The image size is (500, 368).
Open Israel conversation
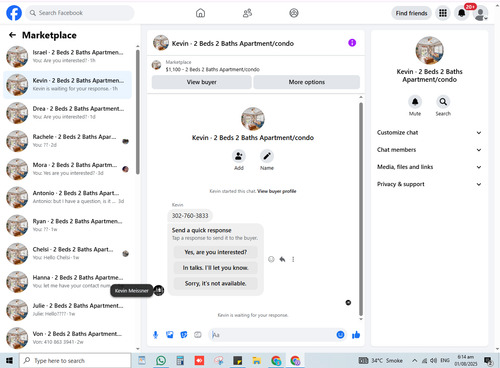point(67,57)
